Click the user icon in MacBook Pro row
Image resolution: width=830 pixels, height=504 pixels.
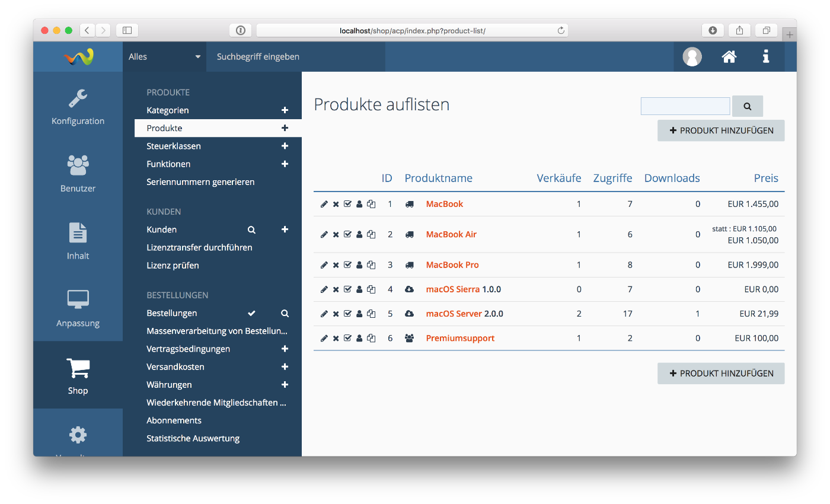tap(359, 265)
